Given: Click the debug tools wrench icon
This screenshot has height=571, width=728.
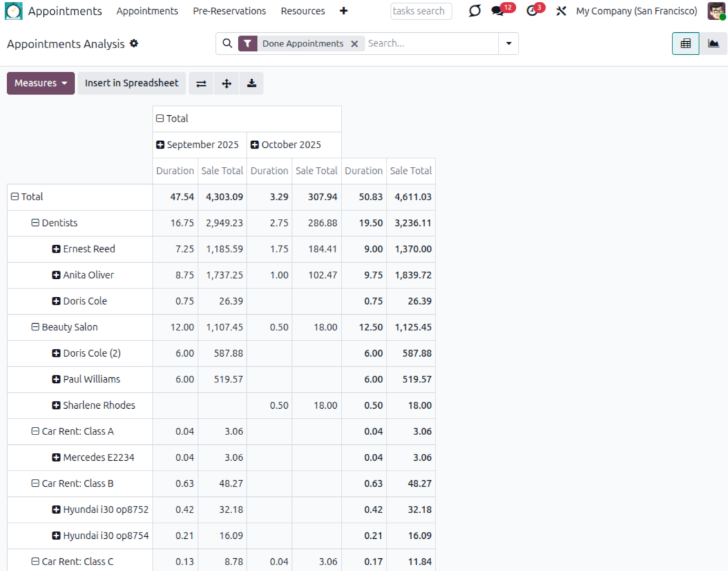Looking at the screenshot, I should (x=561, y=11).
